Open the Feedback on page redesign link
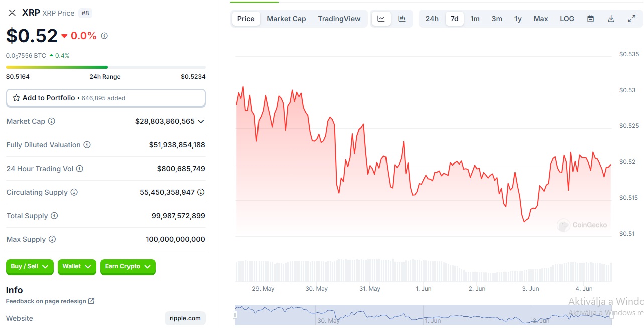 point(46,301)
